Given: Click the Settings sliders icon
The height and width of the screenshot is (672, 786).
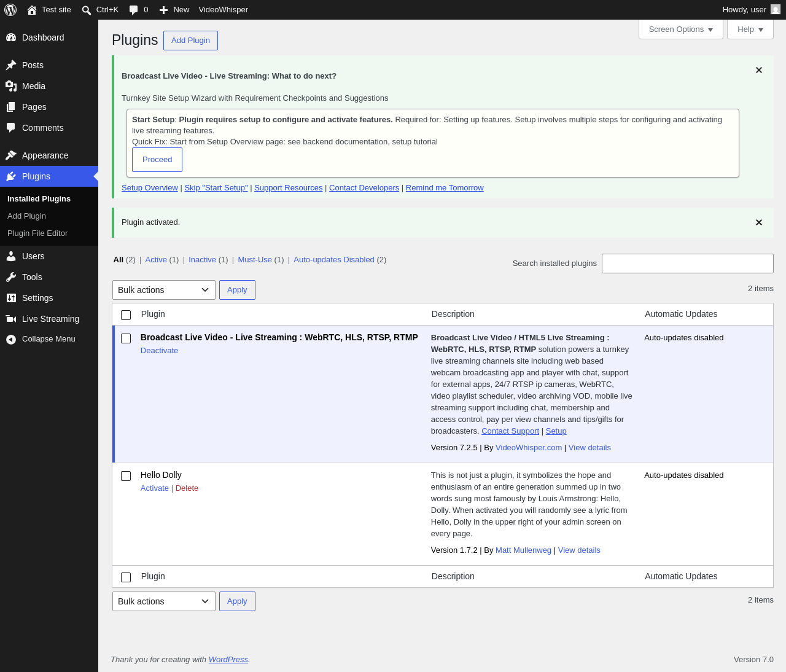Looking at the screenshot, I should (11, 298).
